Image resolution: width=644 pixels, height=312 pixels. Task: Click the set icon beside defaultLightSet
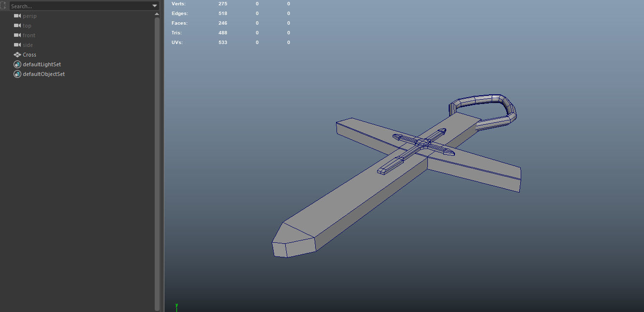[17, 64]
